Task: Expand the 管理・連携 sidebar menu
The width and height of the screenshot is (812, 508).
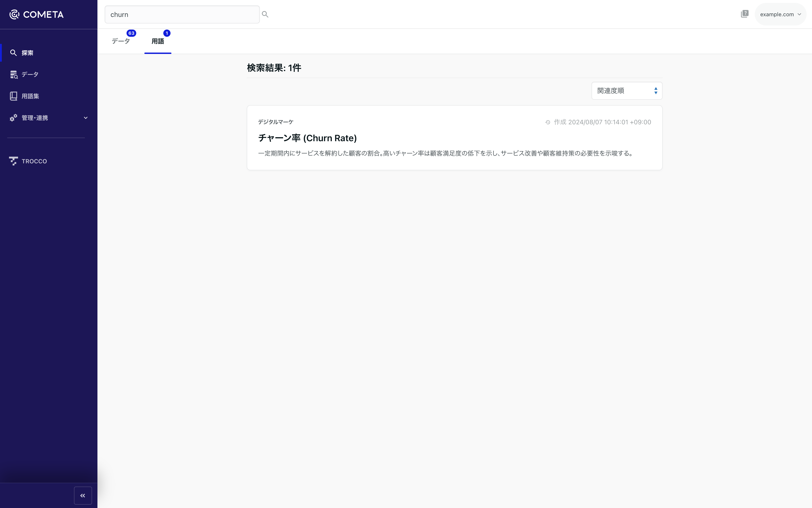Action: pos(49,118)
